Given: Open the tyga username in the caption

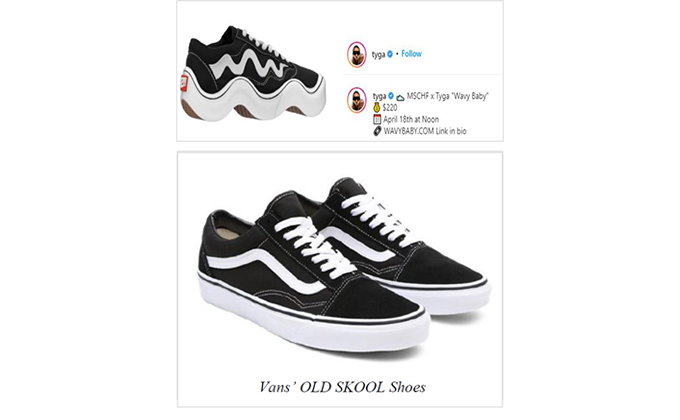Looking at the screenshot, I should click(x=379, y=96).
